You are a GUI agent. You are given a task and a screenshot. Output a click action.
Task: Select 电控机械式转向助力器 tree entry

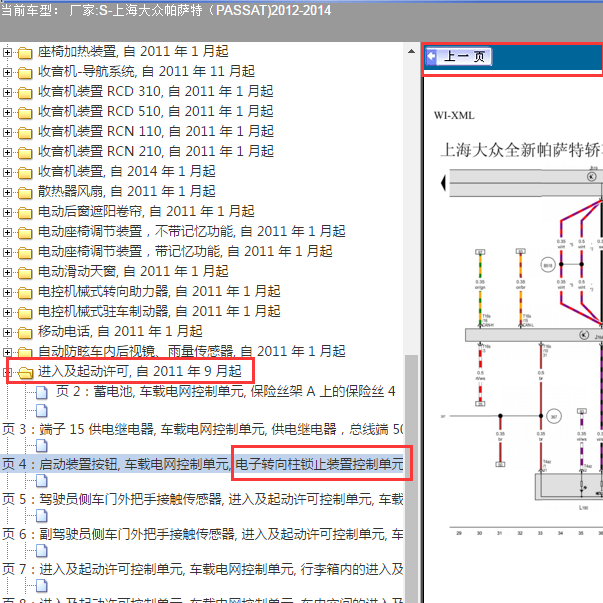click(159, 292)
